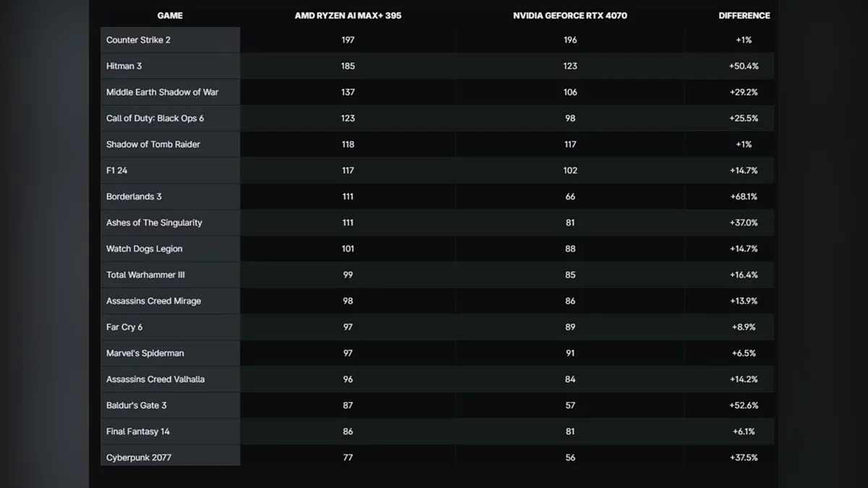Click Baldur's Gate 3 +52.6% difference value
This screenshot has height=488, width=868.
click(744, 406)
